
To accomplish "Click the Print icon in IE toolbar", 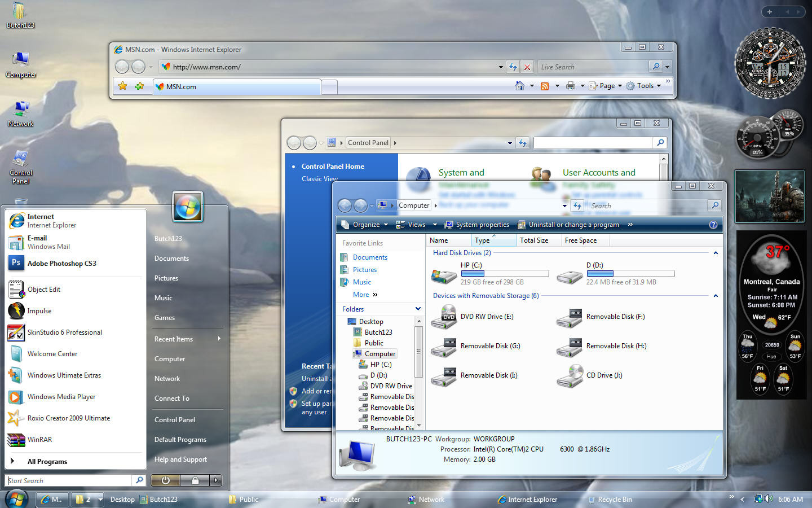I will 571,86.
